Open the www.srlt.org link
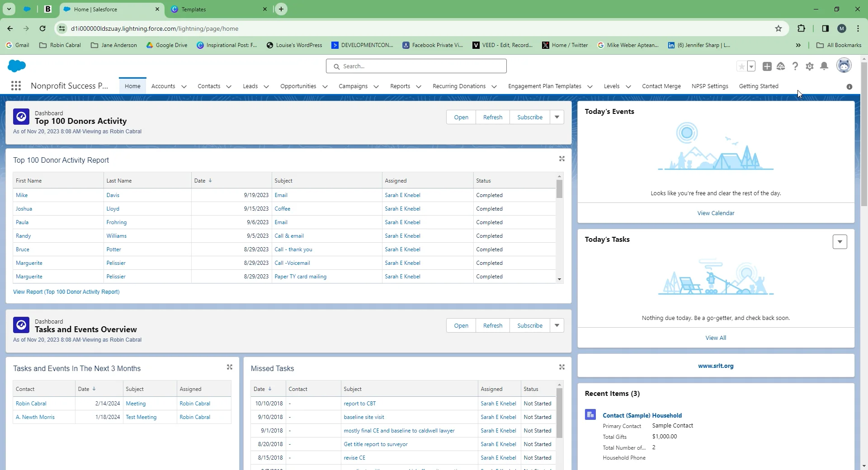This screenshot has width=868, height=470. 716,366
